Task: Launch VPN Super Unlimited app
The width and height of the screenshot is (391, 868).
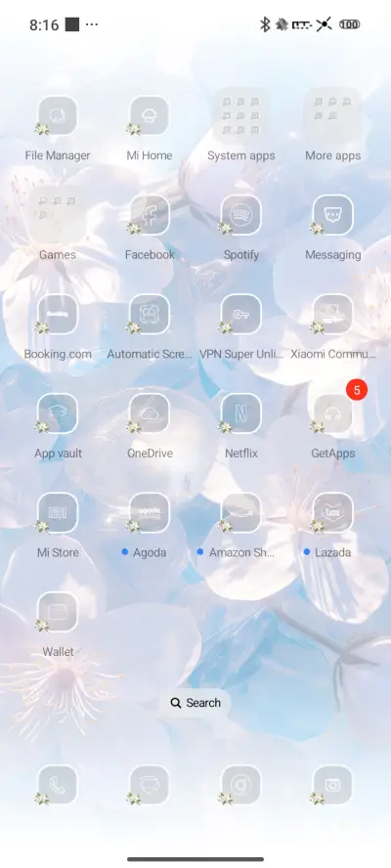Action: pos(240,314)
